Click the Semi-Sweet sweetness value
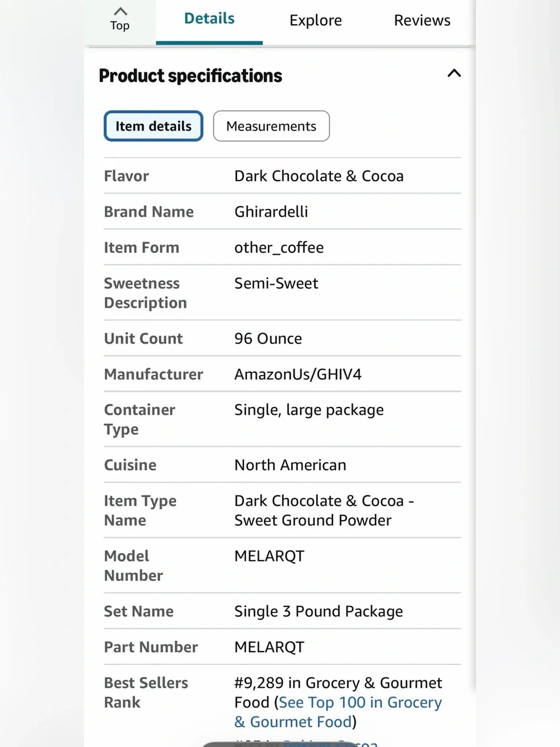The height and width of the screenshot is (747, 560). [x=276, y=284]
